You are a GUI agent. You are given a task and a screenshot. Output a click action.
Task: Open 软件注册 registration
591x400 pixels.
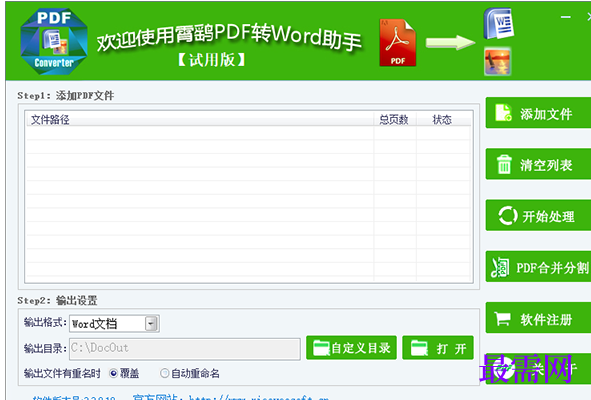pos(538,318)
